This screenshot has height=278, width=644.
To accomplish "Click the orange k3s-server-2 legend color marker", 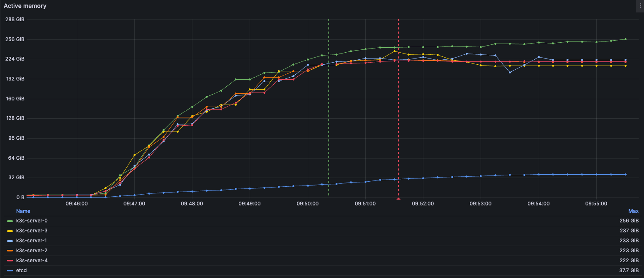I will click(10, 251).
